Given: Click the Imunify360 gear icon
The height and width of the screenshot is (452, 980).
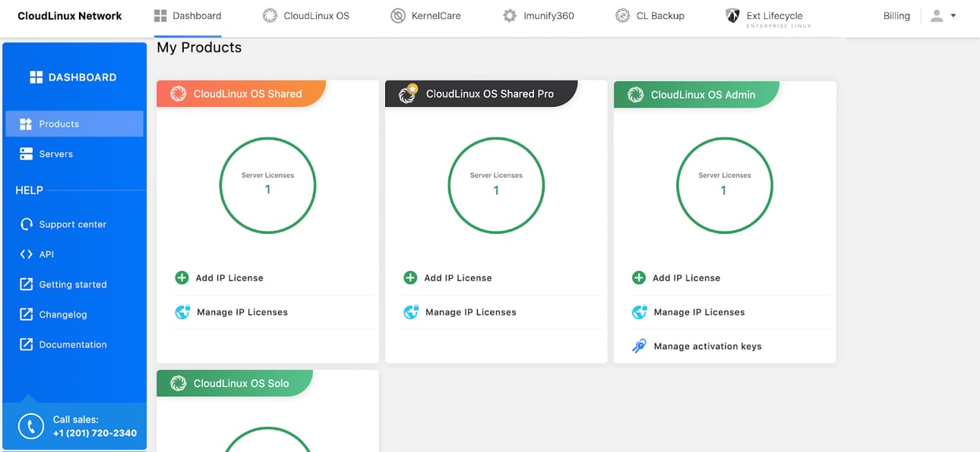Looking at the screenshot, I should 509,14.
